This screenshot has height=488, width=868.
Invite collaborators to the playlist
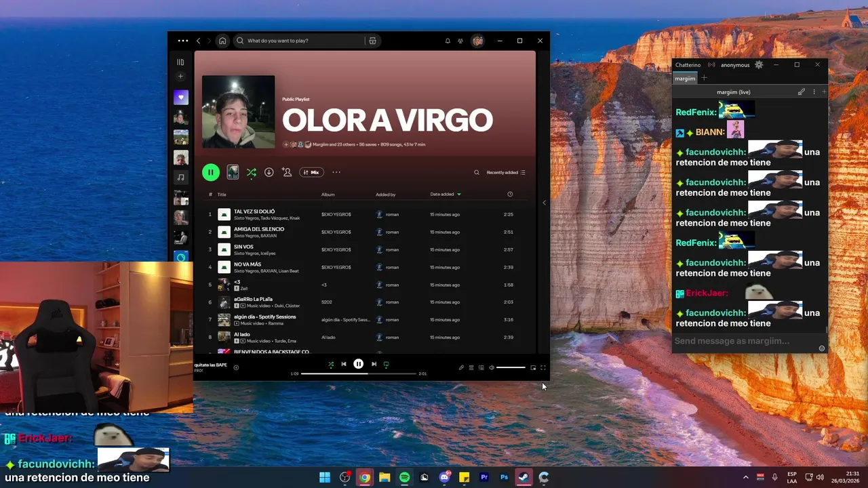coord(287,172)
